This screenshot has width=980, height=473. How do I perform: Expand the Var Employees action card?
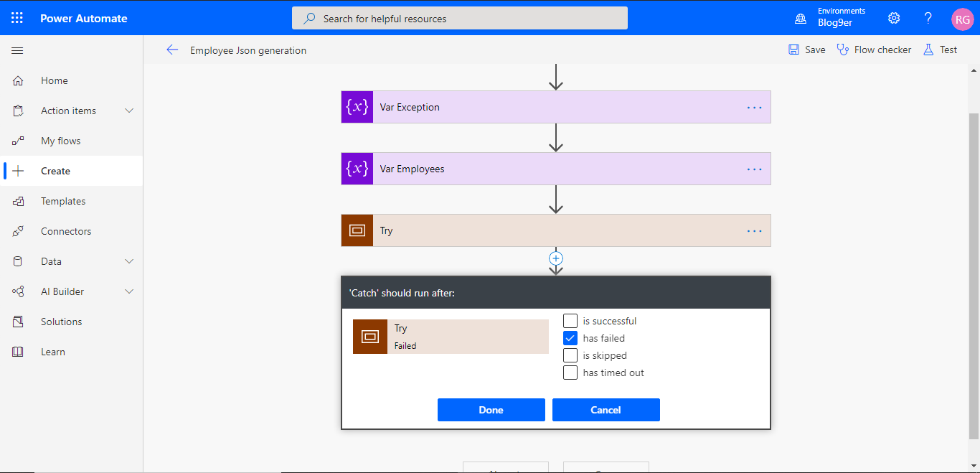[556, 169]
